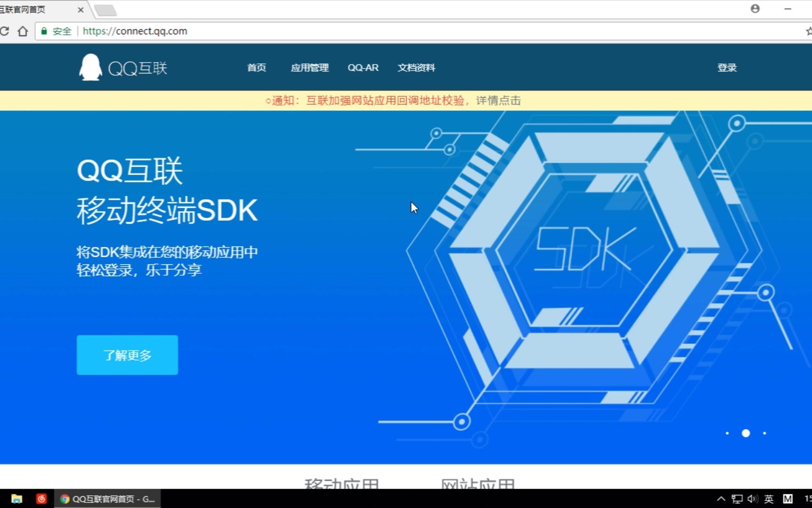
Task: Open the Chrome profile avatar
Action: (x=755, y=9)
